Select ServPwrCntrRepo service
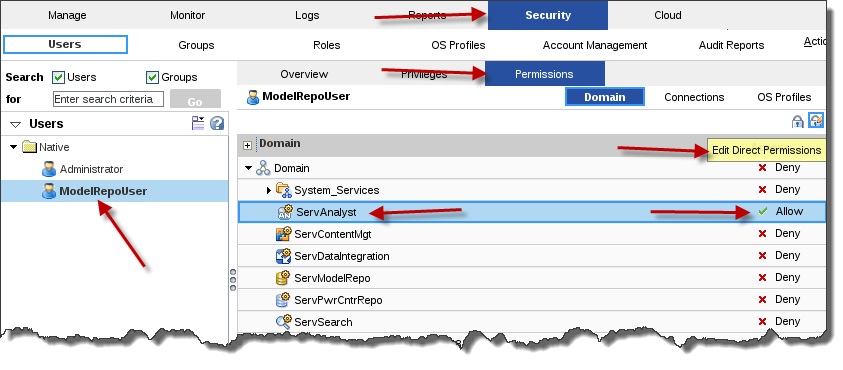The image size is (843, 370). (338, 300)
